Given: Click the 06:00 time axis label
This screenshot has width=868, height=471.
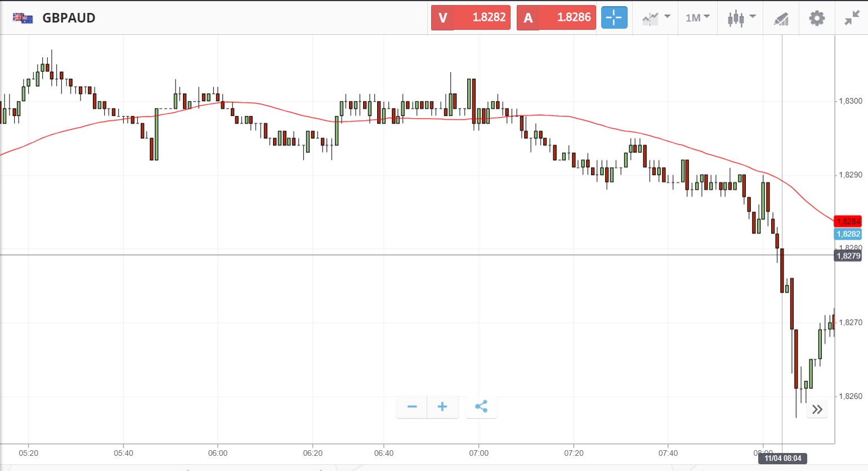Looking at the screenshot, I should coord(218,453).
